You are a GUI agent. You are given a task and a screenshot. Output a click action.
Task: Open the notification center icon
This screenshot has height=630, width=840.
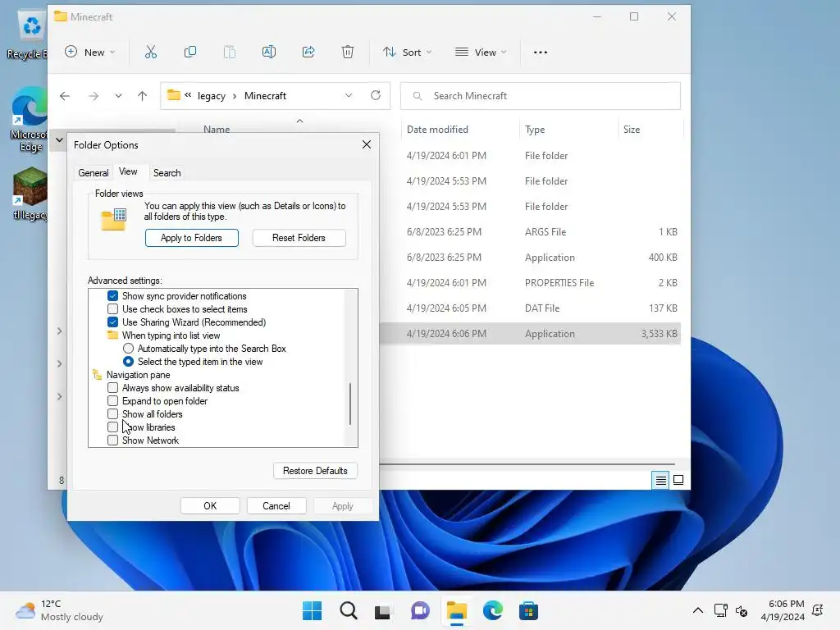tap(818, 610)
